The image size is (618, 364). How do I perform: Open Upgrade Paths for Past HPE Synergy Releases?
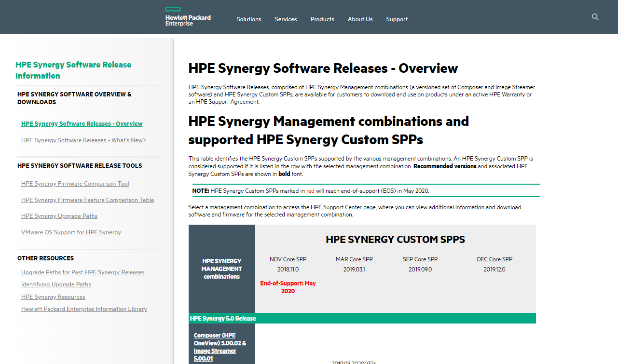point(83,272)
